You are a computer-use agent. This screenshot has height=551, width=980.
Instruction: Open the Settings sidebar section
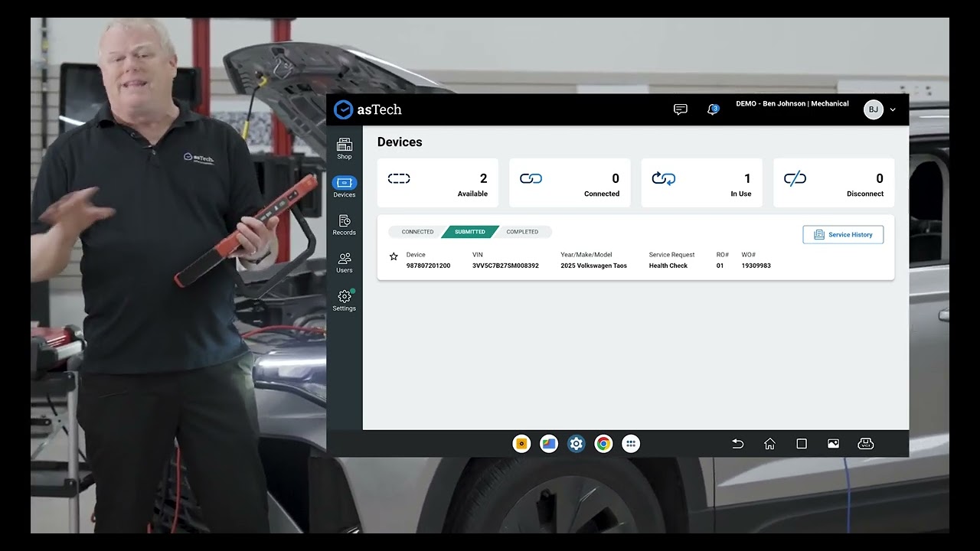345,301
